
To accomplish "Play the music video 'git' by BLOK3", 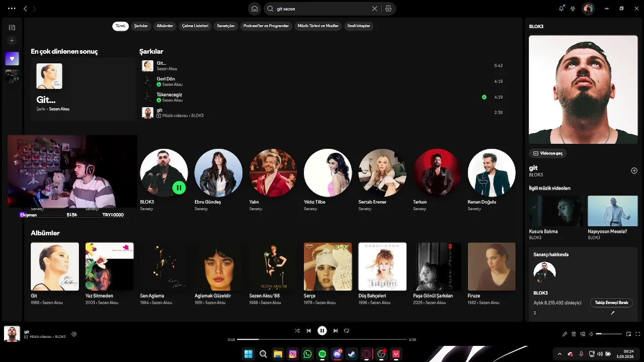I will click(322, 113).
